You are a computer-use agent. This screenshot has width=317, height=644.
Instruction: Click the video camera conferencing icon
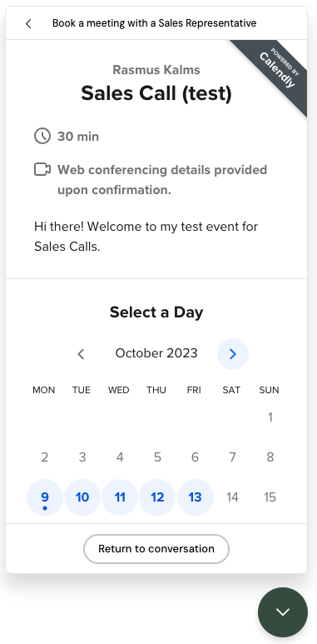(x=42, y=170)
